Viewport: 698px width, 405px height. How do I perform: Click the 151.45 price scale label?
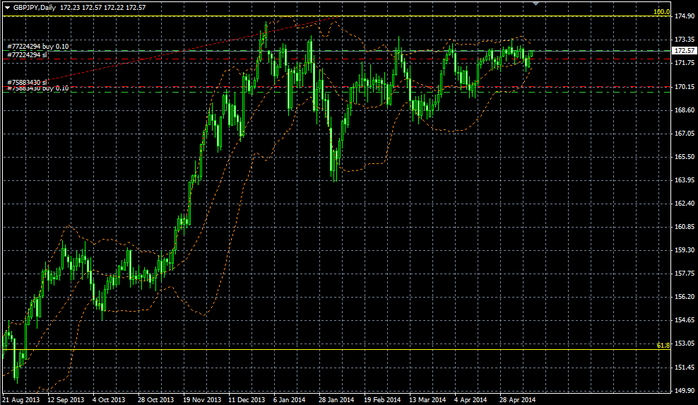(x=685, y=367)
